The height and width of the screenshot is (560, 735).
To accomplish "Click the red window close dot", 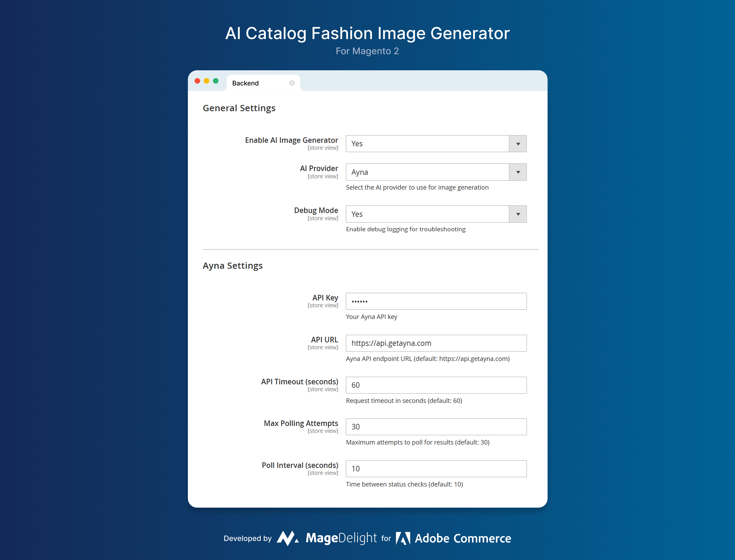I will (197, 81).
